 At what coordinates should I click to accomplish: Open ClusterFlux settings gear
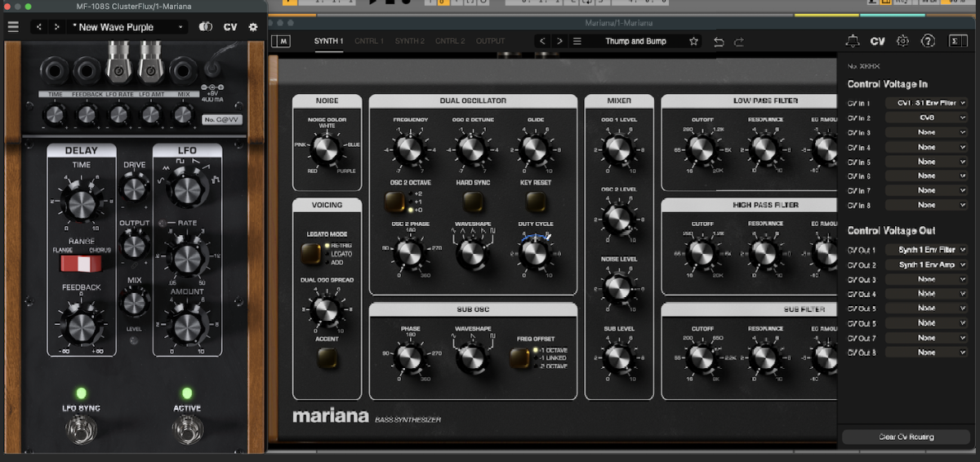point(253,27)
